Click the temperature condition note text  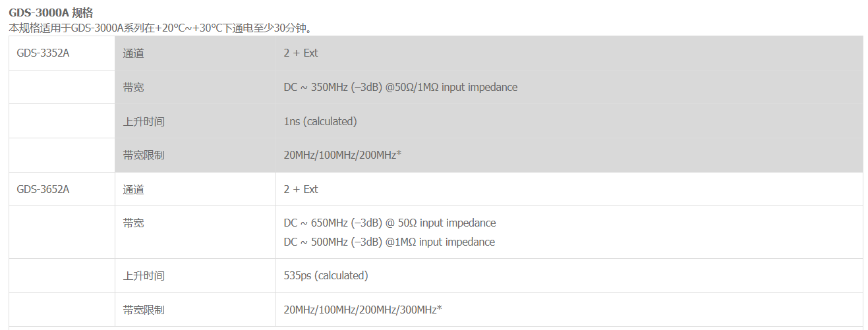tap(161, 28)
